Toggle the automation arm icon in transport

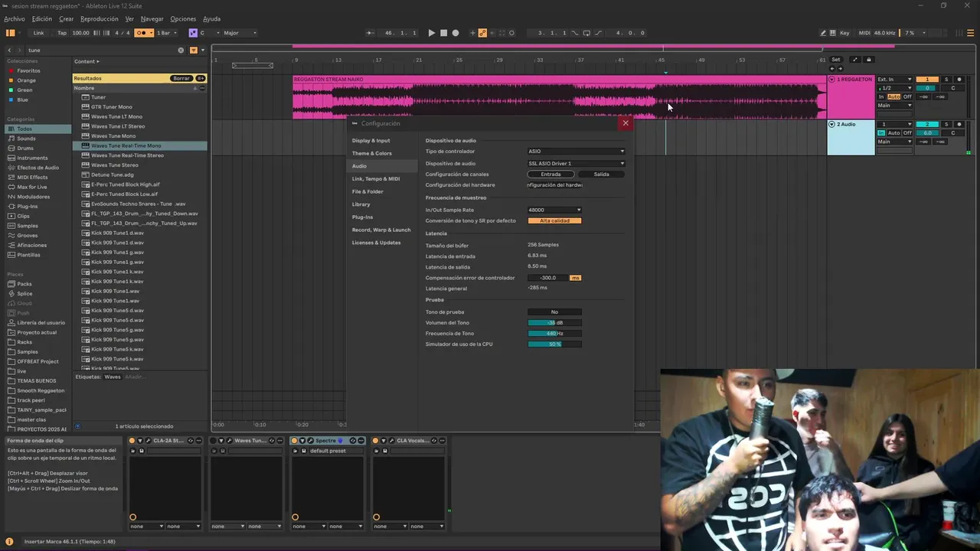click(482, 33)
